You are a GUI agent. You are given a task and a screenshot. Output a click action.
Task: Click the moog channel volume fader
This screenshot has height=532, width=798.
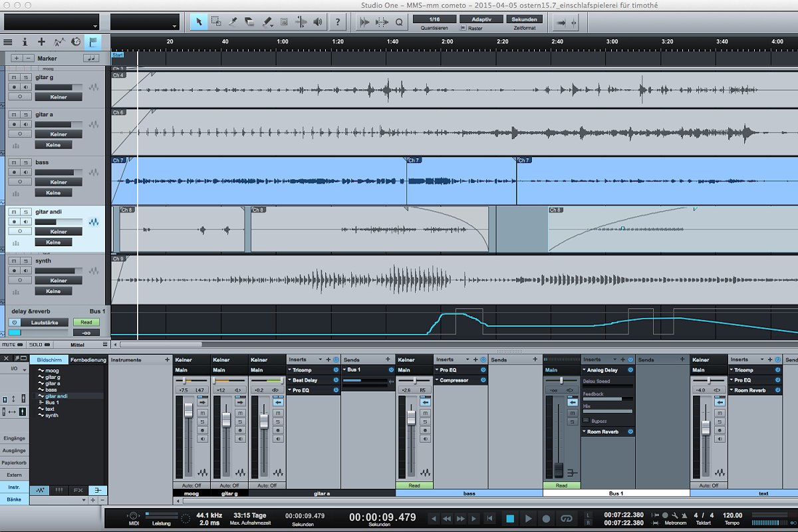[x=188, y=409]
